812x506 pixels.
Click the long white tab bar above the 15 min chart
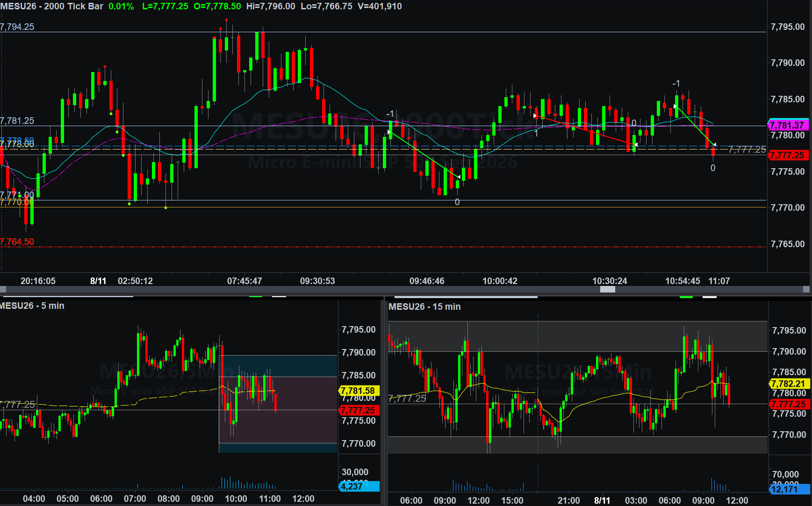click(x=466, y=297)
